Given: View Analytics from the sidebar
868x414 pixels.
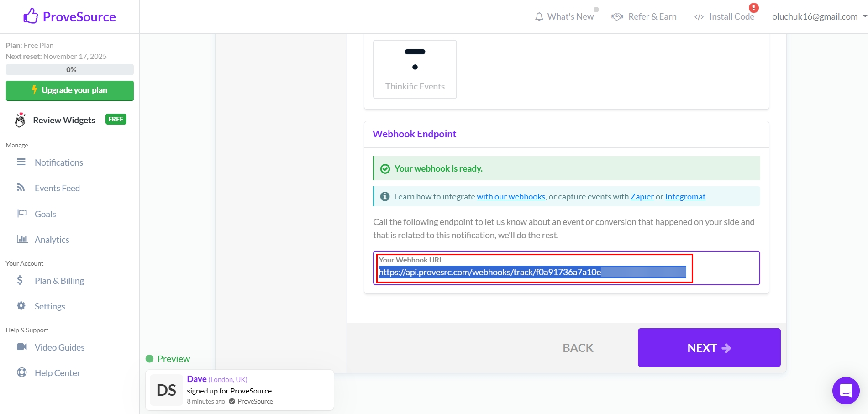Looking at the screenshot, I should (x=52, y=239).
